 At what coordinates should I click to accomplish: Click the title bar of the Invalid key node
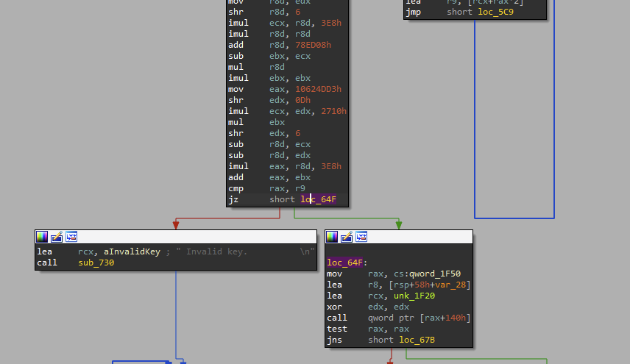click(x=176, y=237)
